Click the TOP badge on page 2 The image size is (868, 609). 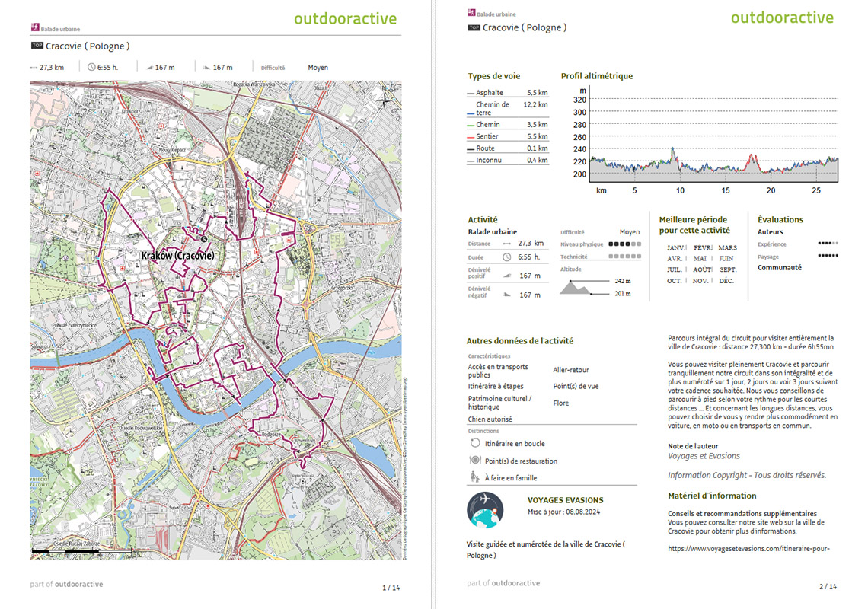474,27
